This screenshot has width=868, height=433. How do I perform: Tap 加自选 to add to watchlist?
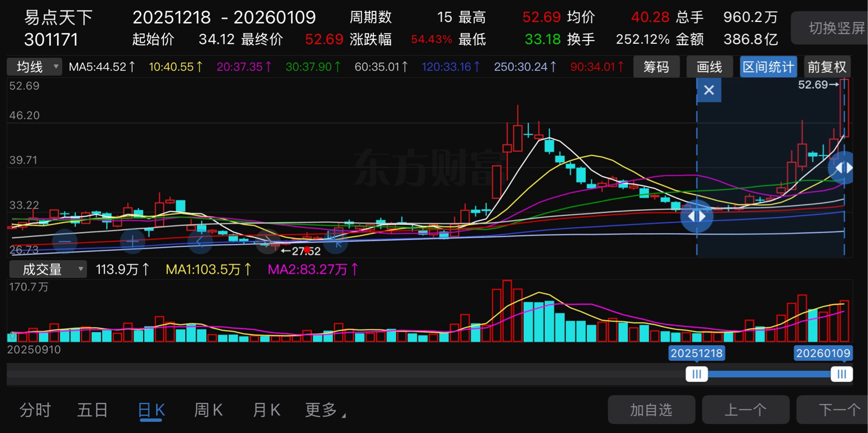[651, 410]
